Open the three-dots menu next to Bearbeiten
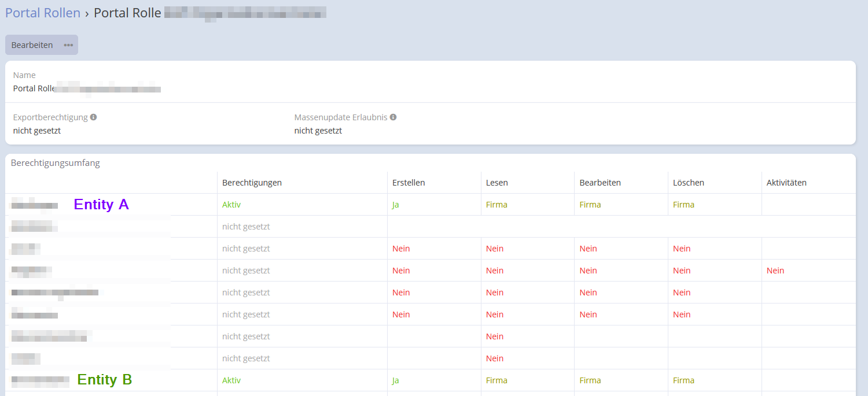 (68, 45)
